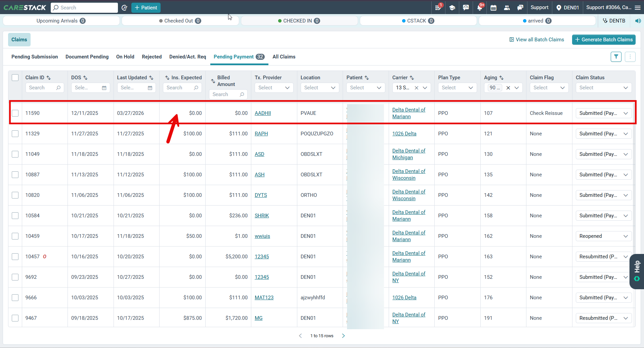Expand claim status dropdown for claim 11590
Screen dimensions: 644x348
click(604, 113)
